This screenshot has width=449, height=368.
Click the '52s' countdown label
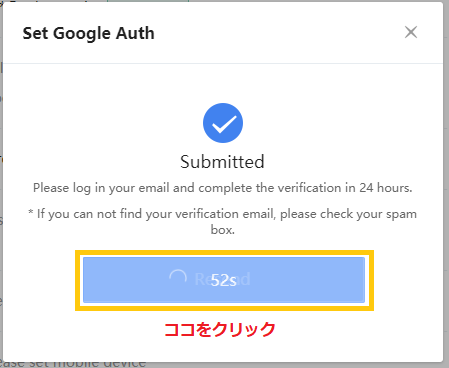click(224, 280)
